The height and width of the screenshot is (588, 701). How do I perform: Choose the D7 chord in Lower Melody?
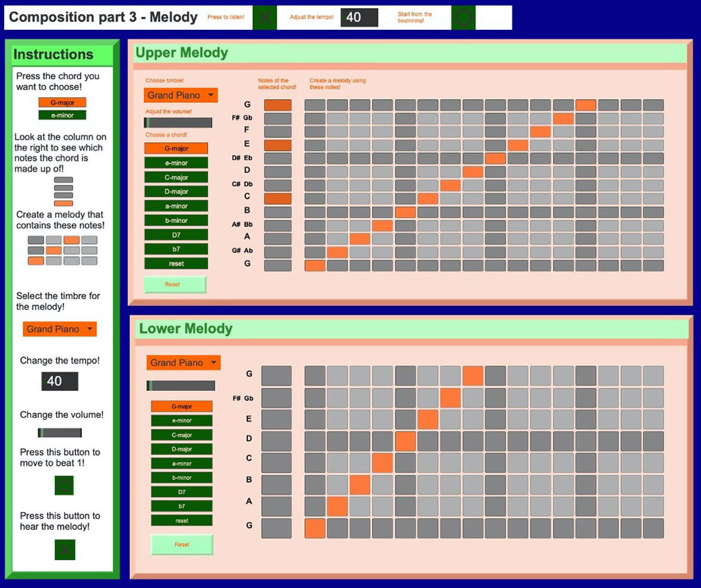click(182, 492)
